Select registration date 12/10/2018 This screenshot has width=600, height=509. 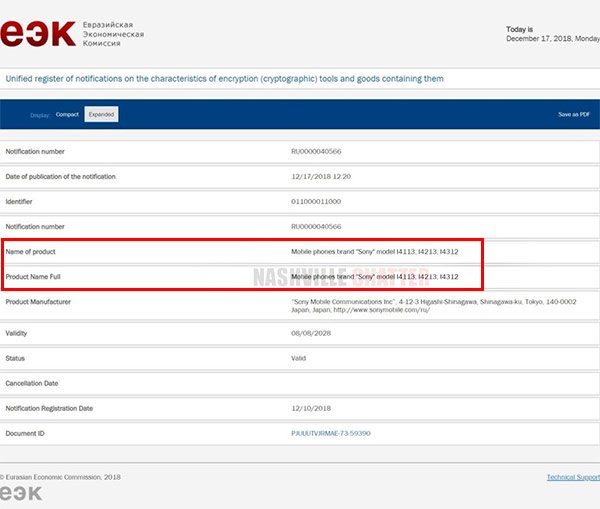click(x=311, y=408)
